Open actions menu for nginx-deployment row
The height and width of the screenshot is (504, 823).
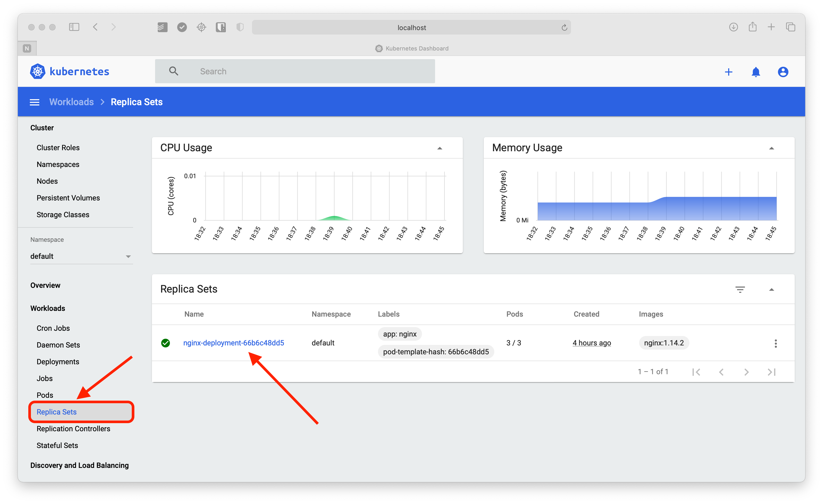(x=776, y=343)
